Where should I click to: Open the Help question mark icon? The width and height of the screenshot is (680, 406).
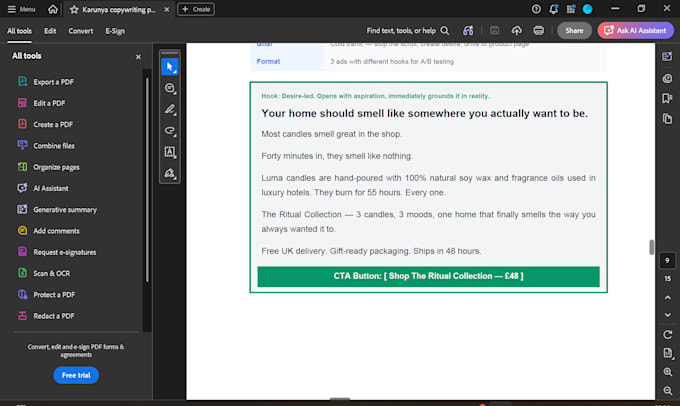pyautogui.click(x=536, y=9)
